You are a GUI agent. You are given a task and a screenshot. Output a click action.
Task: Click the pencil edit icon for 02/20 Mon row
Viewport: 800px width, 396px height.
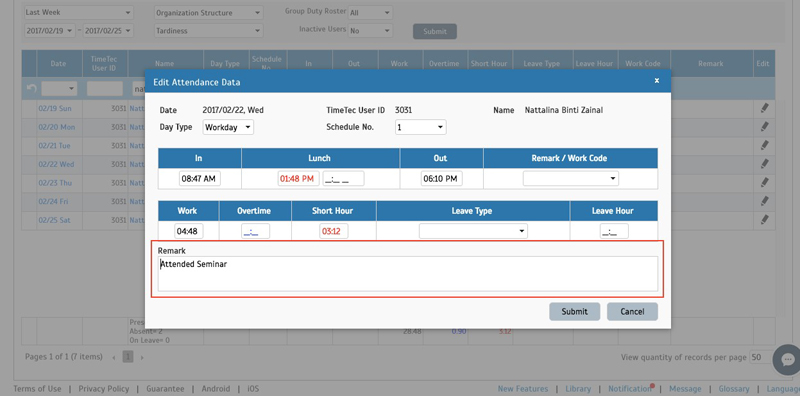(x=764, y=127)
